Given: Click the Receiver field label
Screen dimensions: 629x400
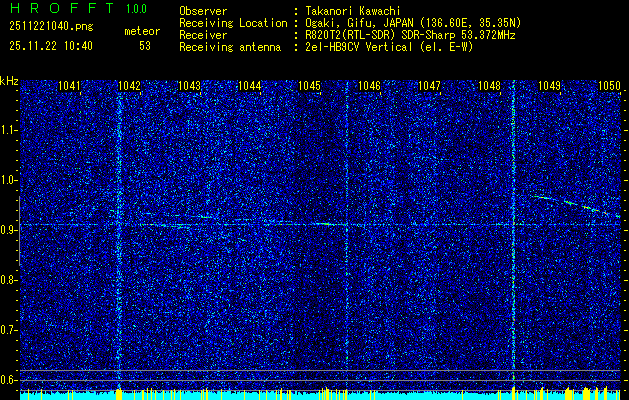Looking at the screenshot, I should pos(203,35).
